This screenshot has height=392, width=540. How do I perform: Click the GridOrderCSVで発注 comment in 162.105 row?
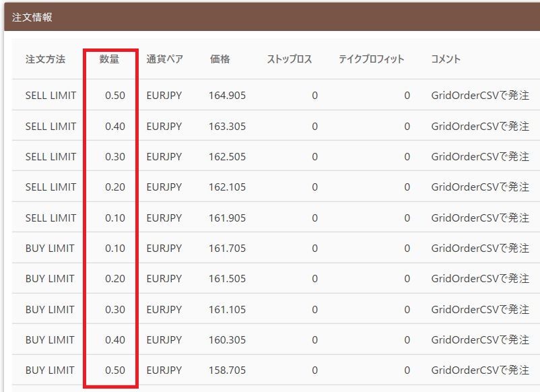tap(480, 187)
